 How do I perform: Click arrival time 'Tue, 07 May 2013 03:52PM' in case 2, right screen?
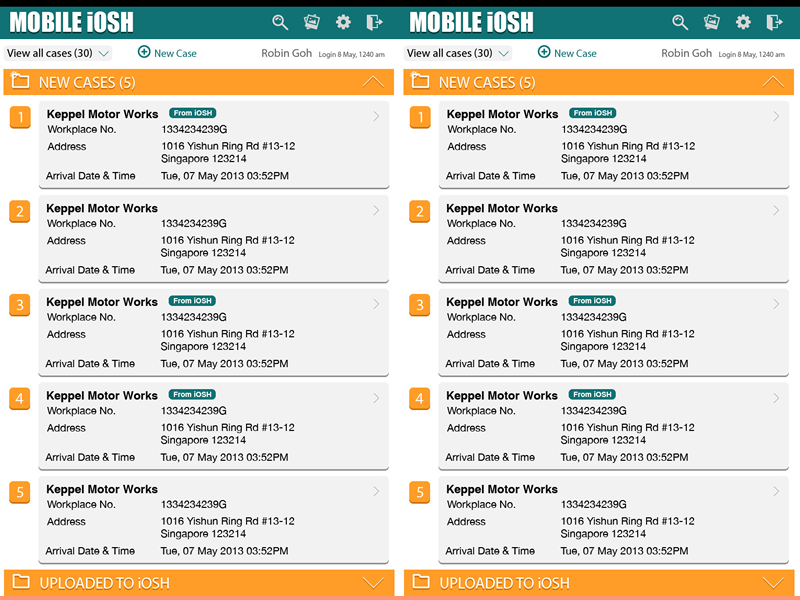pos(624,270)
